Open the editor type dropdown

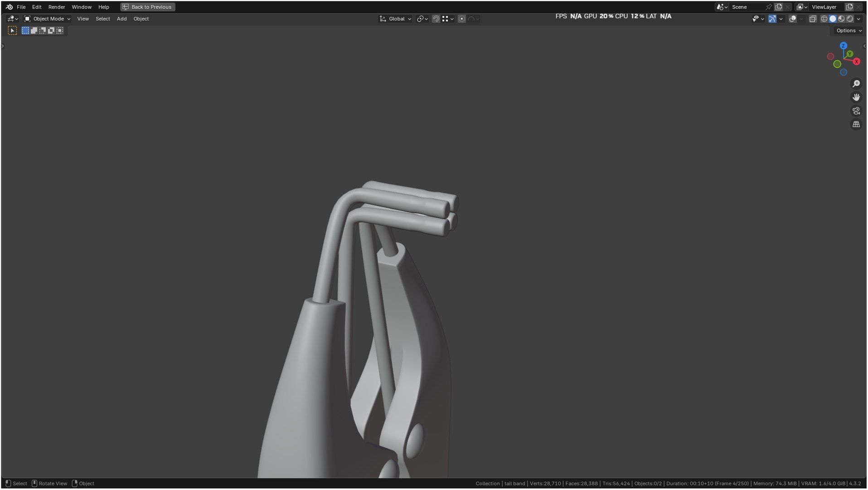click(x=12, y=19)
